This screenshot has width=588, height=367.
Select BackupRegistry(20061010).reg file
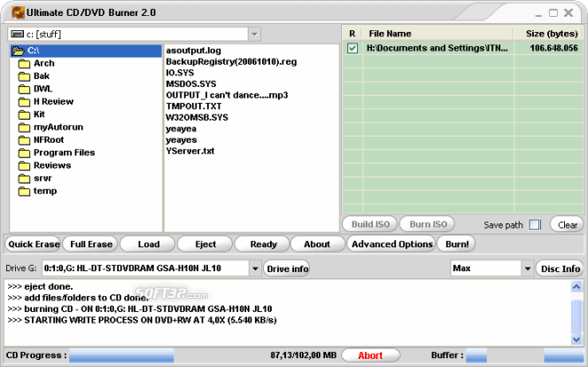click(x=231, y=61)
